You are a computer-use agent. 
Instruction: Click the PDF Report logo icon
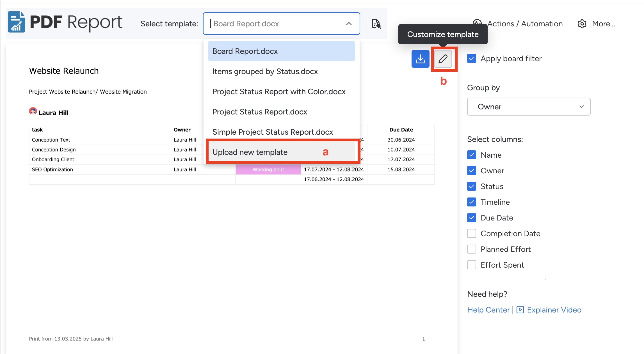[16, 22]
